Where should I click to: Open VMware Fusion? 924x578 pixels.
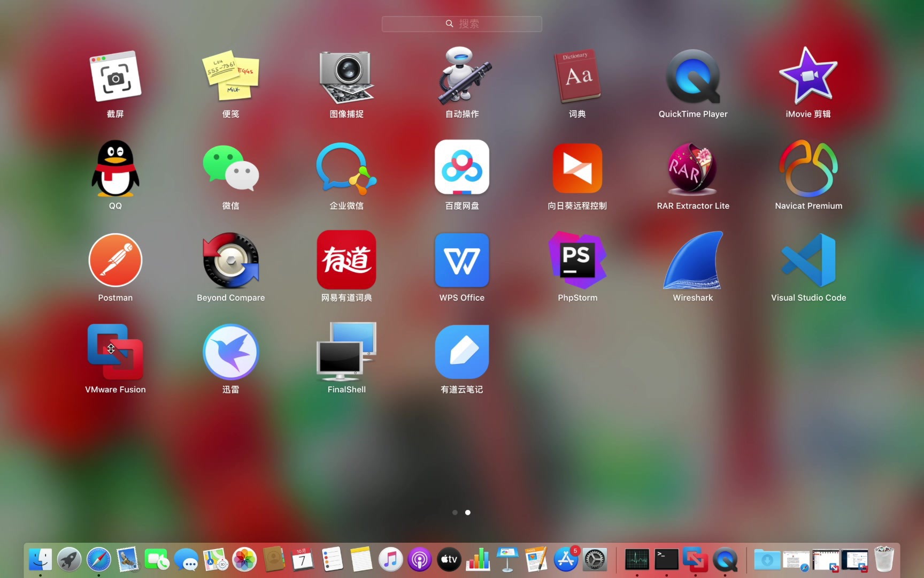tap(115, 352)
